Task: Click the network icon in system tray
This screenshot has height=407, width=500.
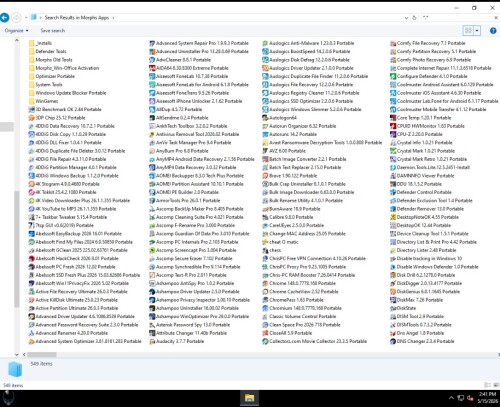Action: 460,398
